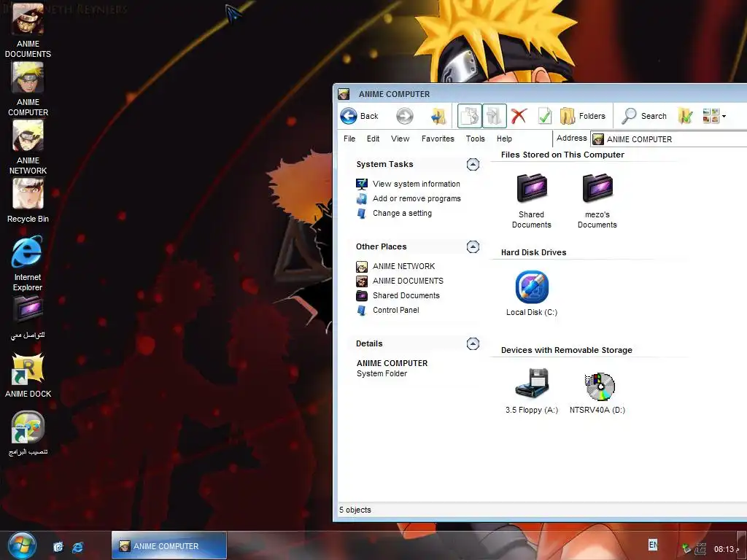This screenshot has height=560, width=747.
Task: Select NTSRV40A (D:) CD drive
Action: coord(597,393)
